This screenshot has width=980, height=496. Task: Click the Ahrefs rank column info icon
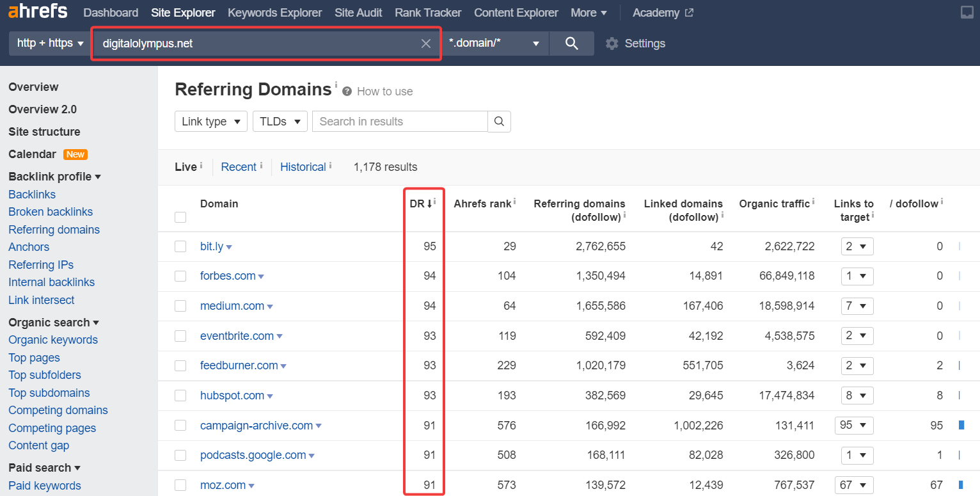point(515,202)
